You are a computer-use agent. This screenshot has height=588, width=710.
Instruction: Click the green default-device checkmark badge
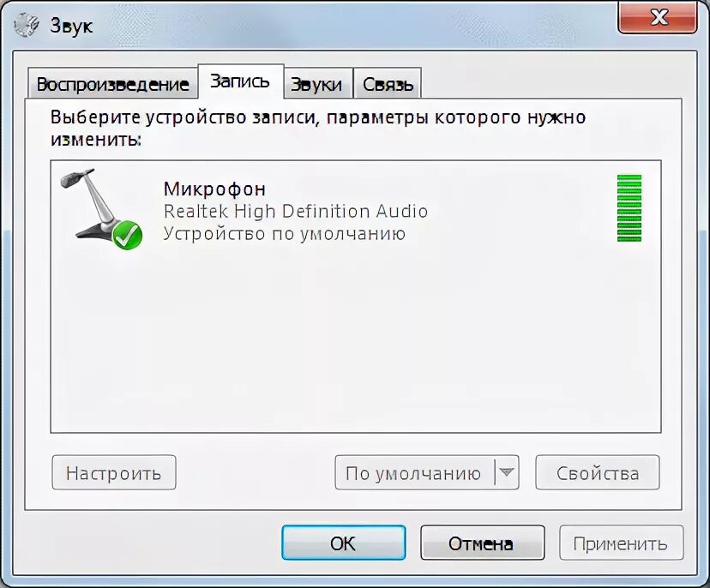128,235
